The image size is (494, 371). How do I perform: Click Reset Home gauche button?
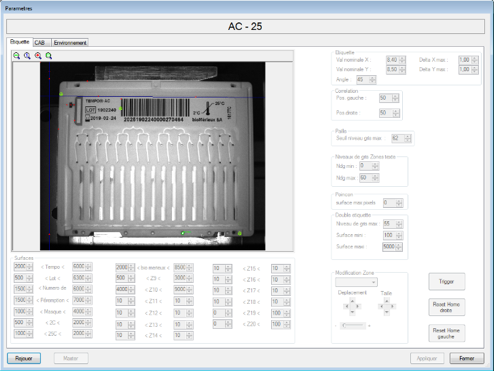coord(446,333)
